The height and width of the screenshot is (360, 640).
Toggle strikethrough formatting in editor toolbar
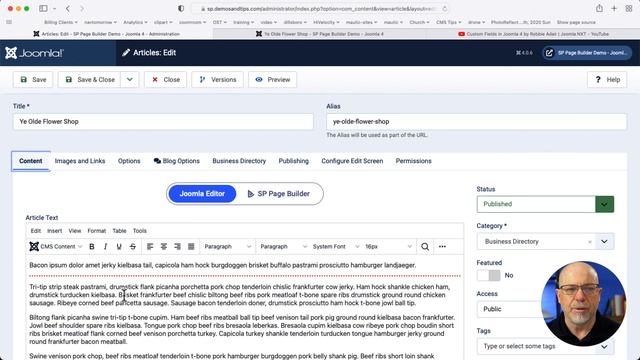click(133, 247)
